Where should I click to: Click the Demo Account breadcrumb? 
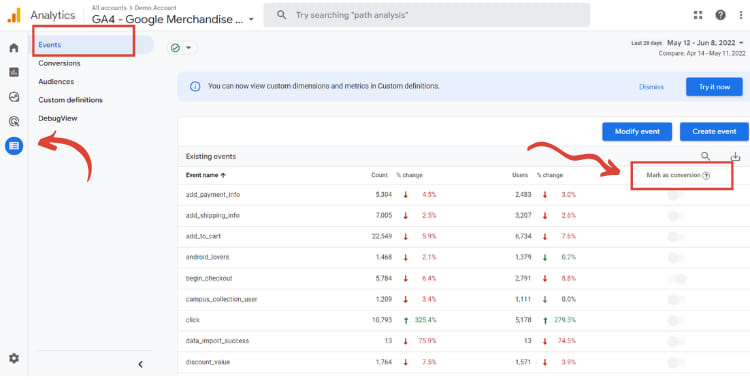pos(155,8)
